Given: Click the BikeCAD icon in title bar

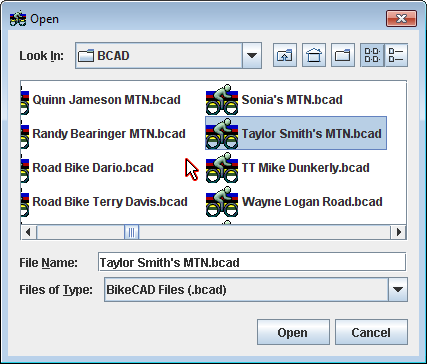Looking at the screenshot, I should coord(18,19).
